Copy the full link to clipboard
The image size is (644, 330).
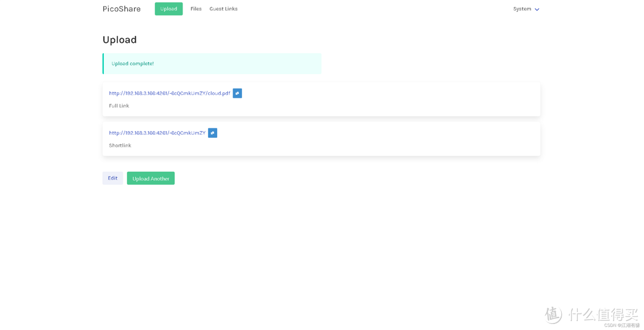[x=237, y=93]
